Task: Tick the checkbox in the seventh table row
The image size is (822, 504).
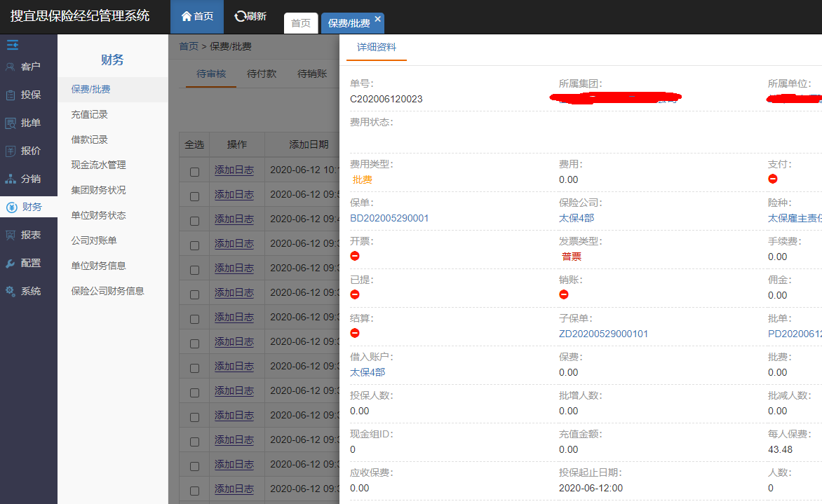Action: click(194, 319)
